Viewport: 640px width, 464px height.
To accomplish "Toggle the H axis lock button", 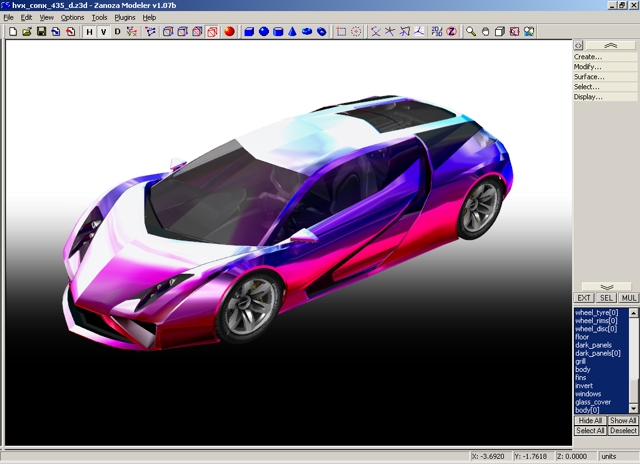I will click(x=89, y=32).
